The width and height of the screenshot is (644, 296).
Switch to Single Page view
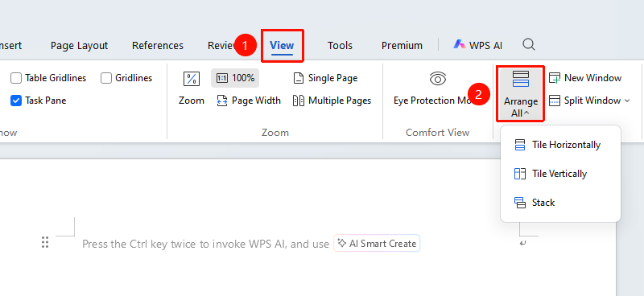coord(325,78)
